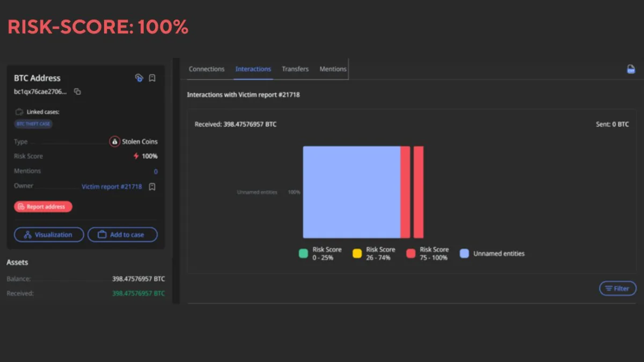Click the bookmark icon beside BTC Address
The height and width of the screenshot is (362, 644).
[x=152, y=78]
